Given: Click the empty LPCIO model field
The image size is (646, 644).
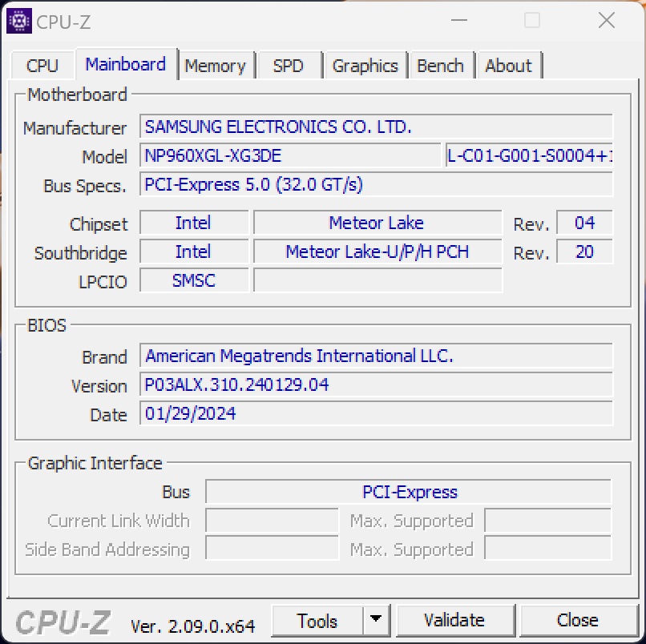Looking at the screenshot, I should pos(378,280).
